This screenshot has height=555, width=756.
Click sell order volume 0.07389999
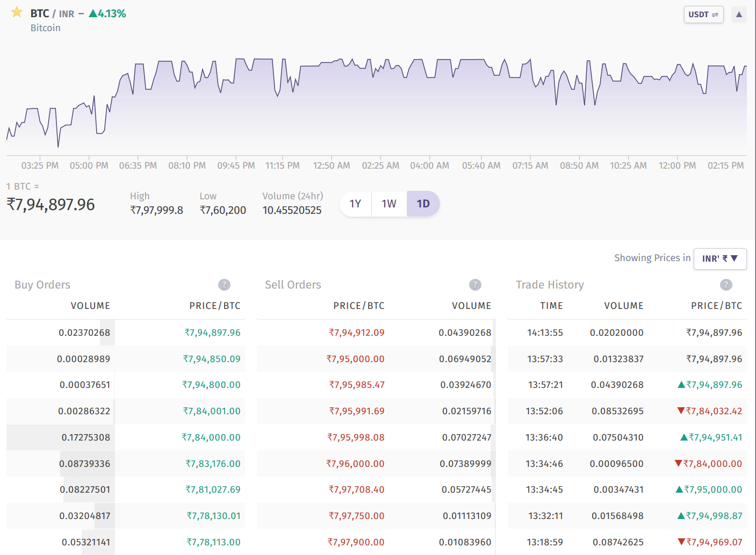click(466, 464)
